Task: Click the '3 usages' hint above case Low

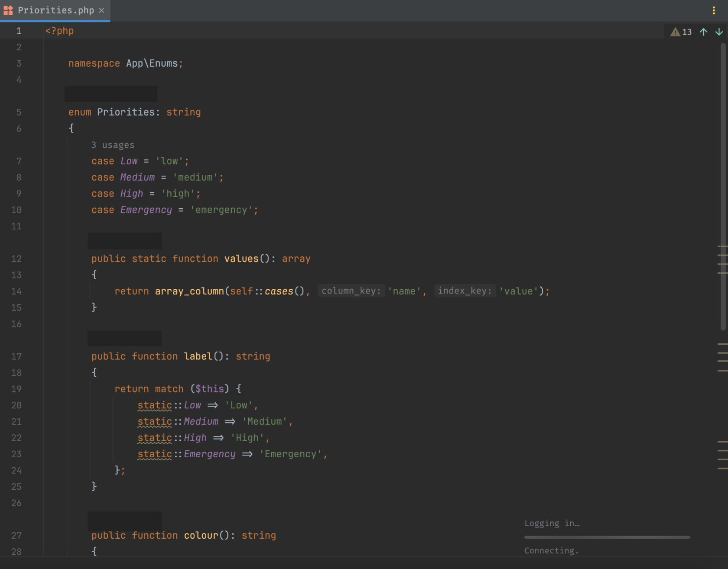Action: 113,145
